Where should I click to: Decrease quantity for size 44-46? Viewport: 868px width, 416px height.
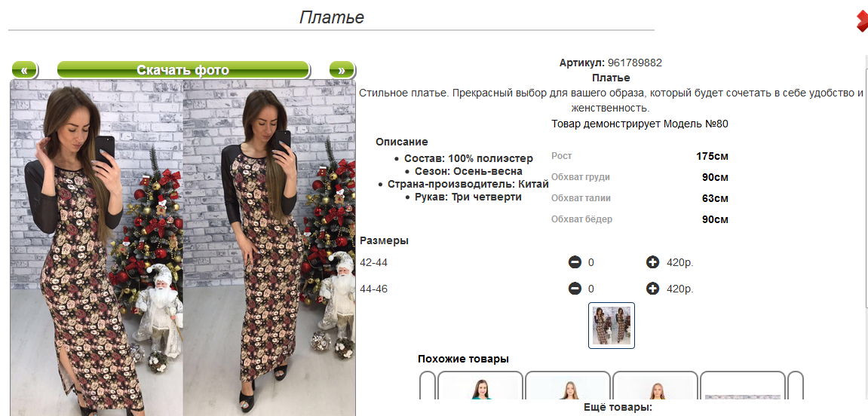575,289
